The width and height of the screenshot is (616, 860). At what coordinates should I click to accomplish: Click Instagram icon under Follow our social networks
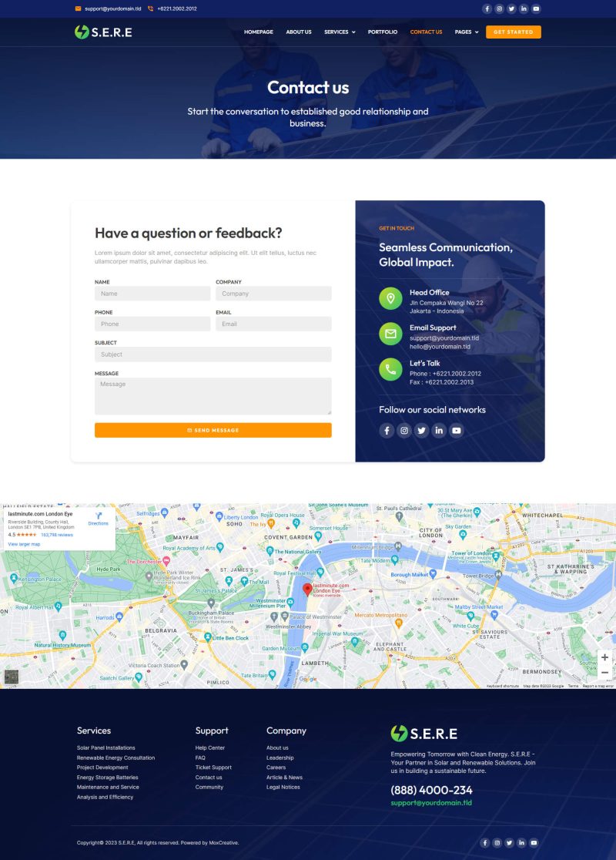pyautogui.click(x=404, y=431)
